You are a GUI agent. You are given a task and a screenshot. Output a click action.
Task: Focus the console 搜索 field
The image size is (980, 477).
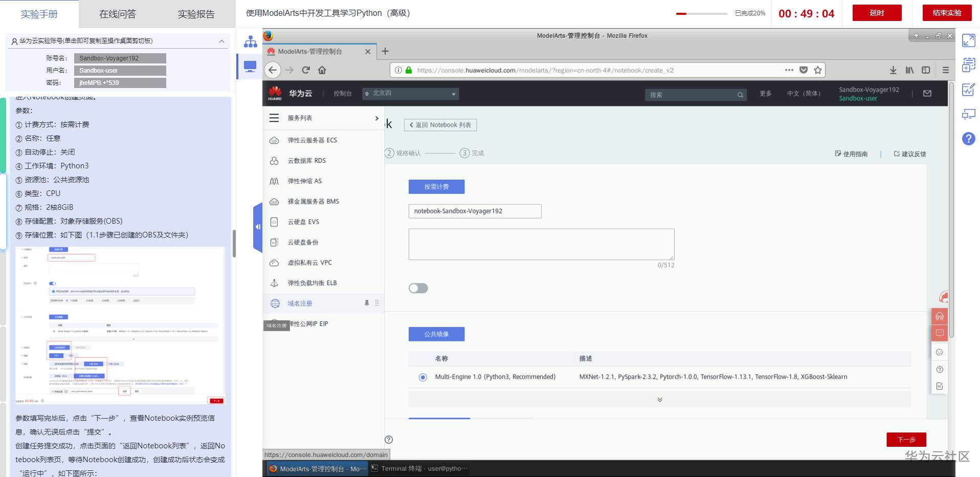click(696, 95)
